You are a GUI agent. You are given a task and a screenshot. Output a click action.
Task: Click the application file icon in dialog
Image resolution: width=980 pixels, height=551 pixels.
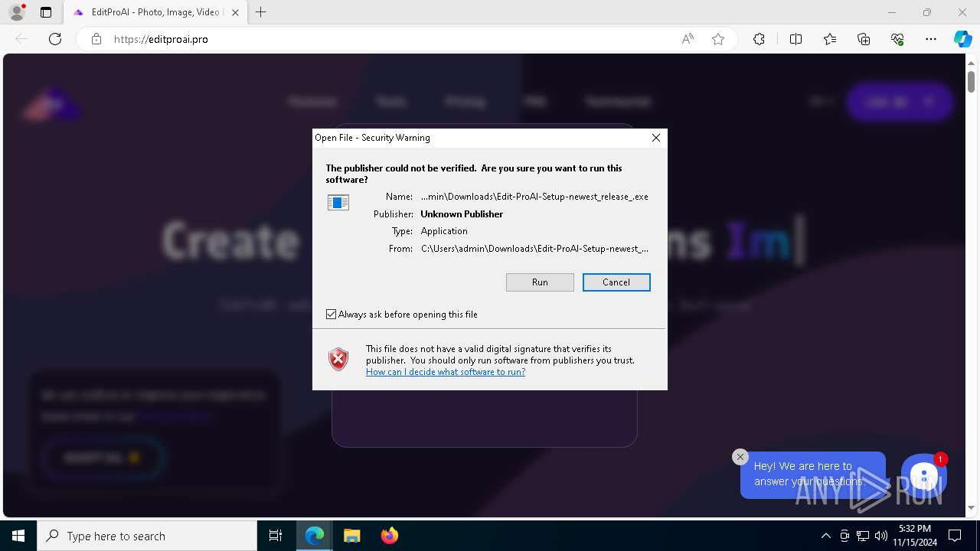click(338, 202)
